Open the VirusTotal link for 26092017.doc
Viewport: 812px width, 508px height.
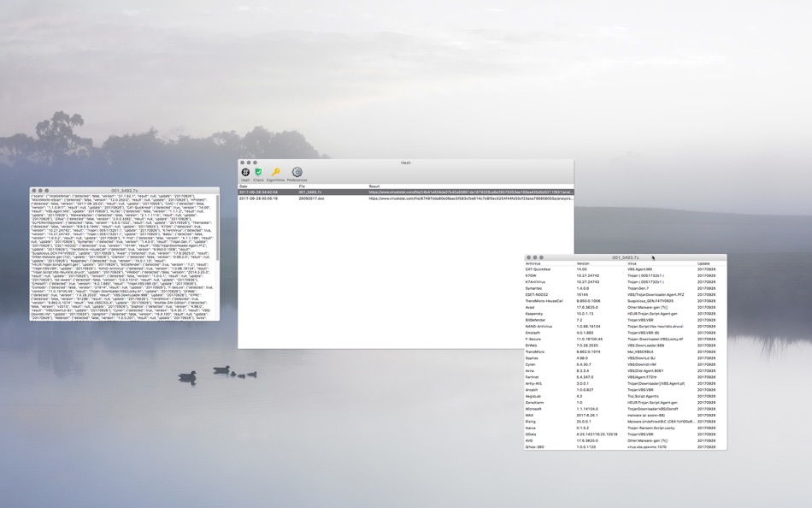[x=471, y=198]
